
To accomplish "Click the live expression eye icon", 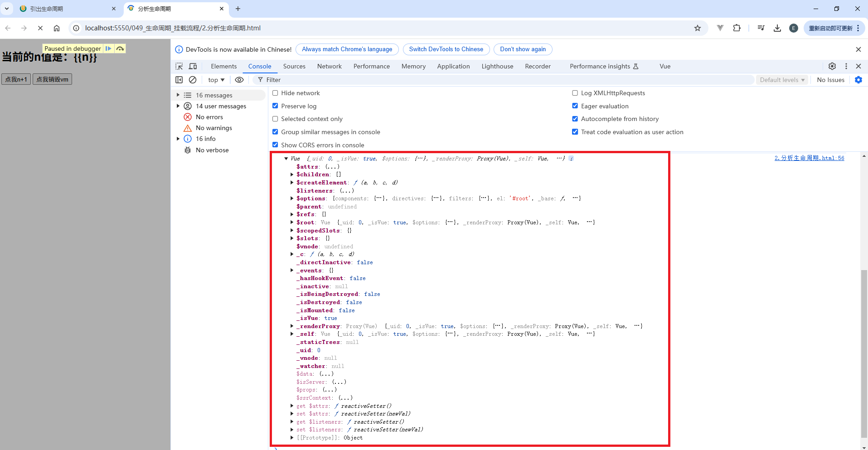I will (239, 80).
